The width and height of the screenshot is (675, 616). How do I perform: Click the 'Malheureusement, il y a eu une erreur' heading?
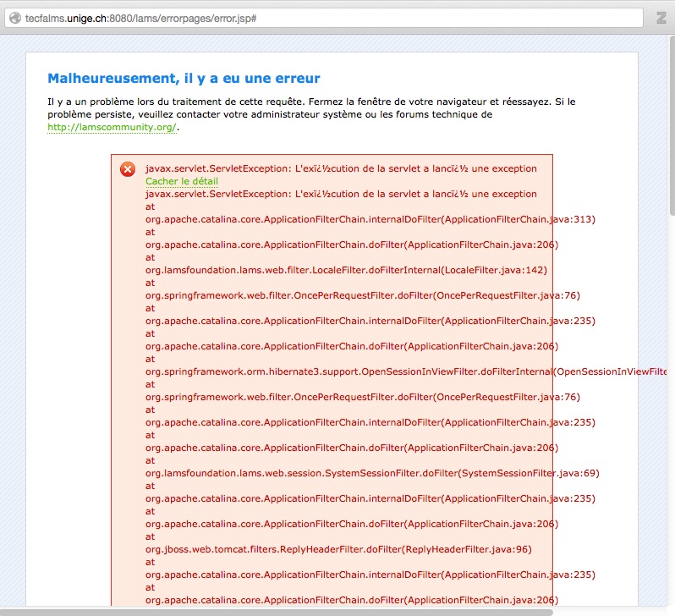coord(184,79)
